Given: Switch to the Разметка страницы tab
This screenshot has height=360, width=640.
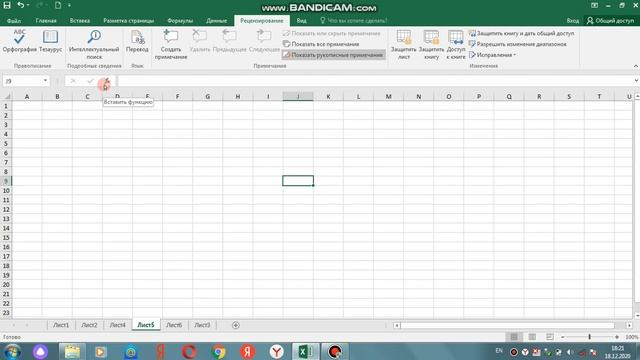Looking at the screenshot, I should pyautogui.click(x=129, y=20).
